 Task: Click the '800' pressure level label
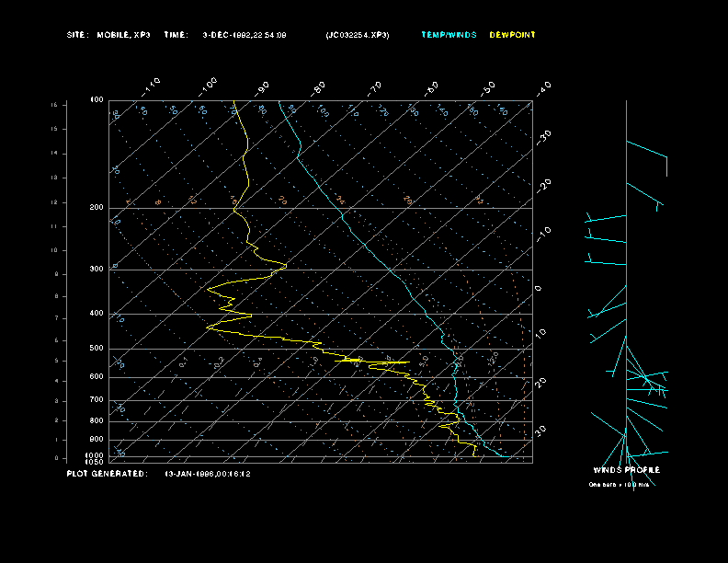97,420
